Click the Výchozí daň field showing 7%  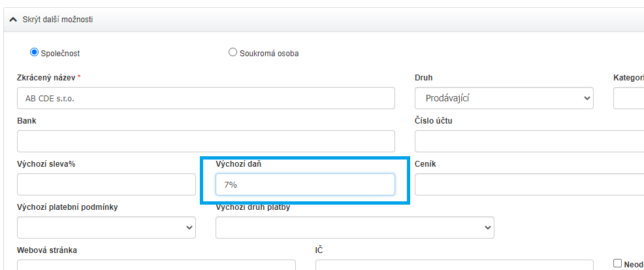(305, 184)
